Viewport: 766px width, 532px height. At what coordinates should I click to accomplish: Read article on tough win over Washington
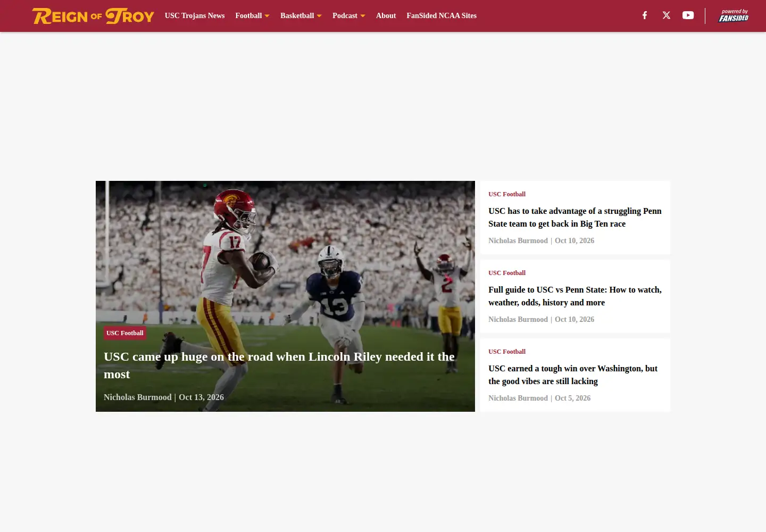click(x=573, y=375)
